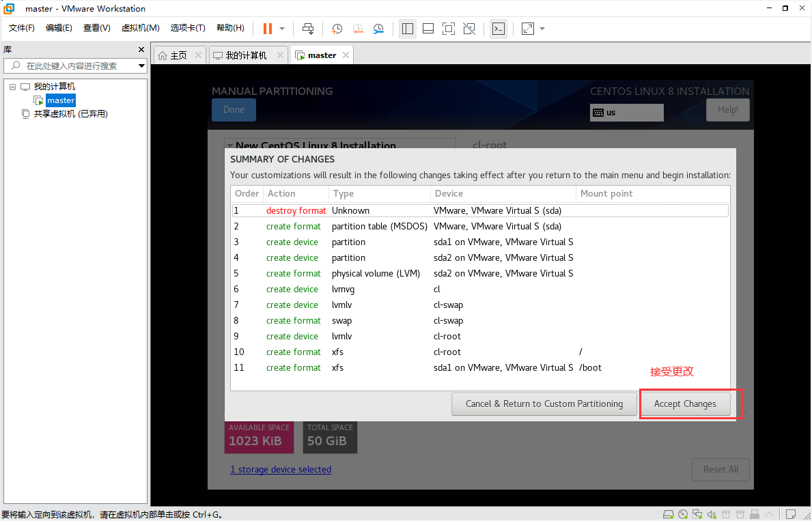Select 共享虚拟机 (已弃用) tree item
Image resolution: width=812 pixels, height=521 pixels.
70,114
